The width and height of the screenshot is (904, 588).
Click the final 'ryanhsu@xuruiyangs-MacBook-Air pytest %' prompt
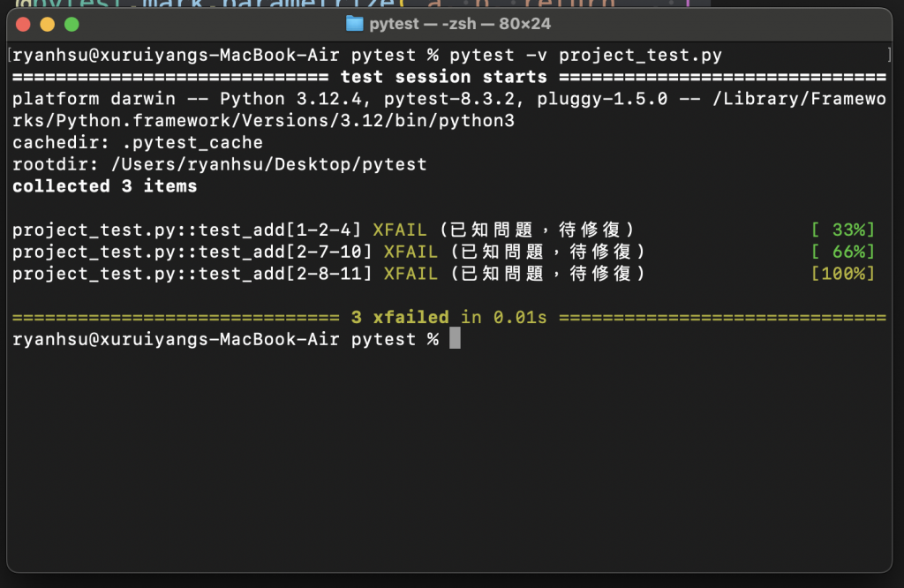(225, 340)
